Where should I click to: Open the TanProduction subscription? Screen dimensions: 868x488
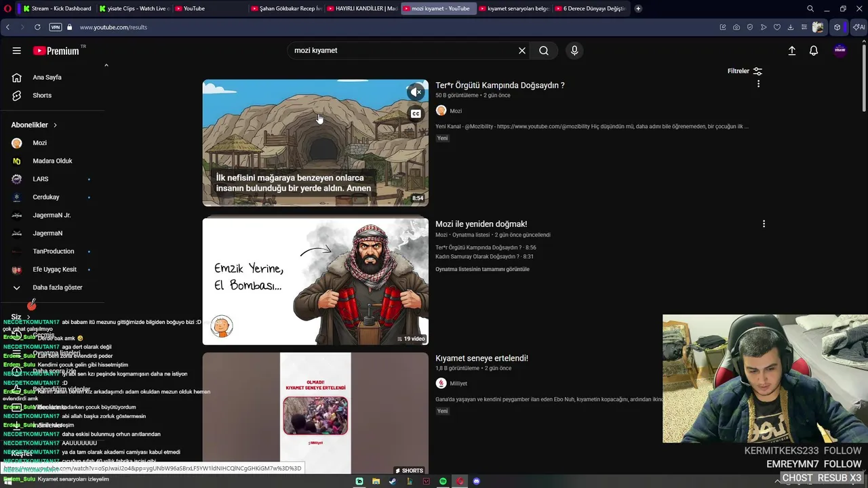52,251
